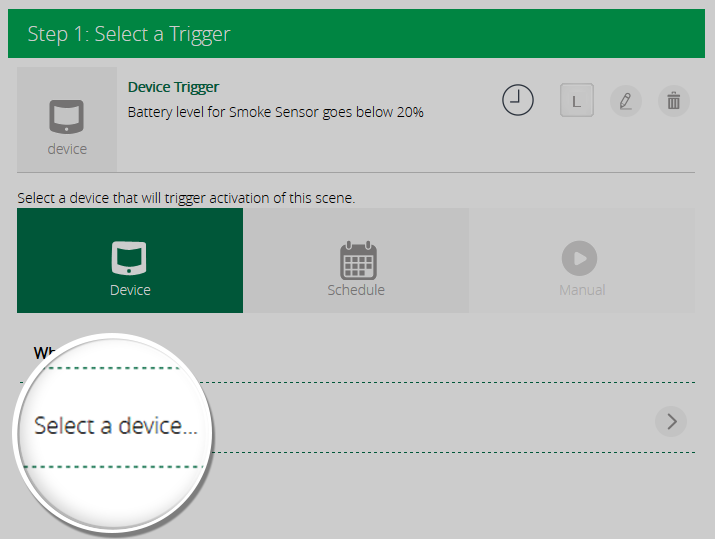This screenshot has width=715, height=539.
Task: Open the 'Select a device...' dropdown
Action: point(115,425)
